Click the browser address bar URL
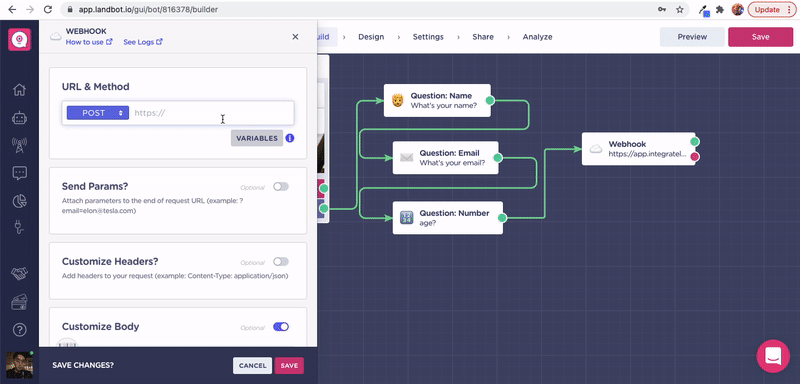800x384 pixels. [x=148, y=9]
